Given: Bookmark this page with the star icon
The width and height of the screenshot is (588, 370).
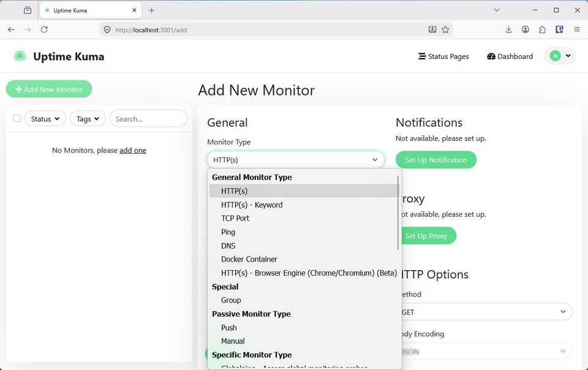Looking at the screenshot, I should point(445,29).
